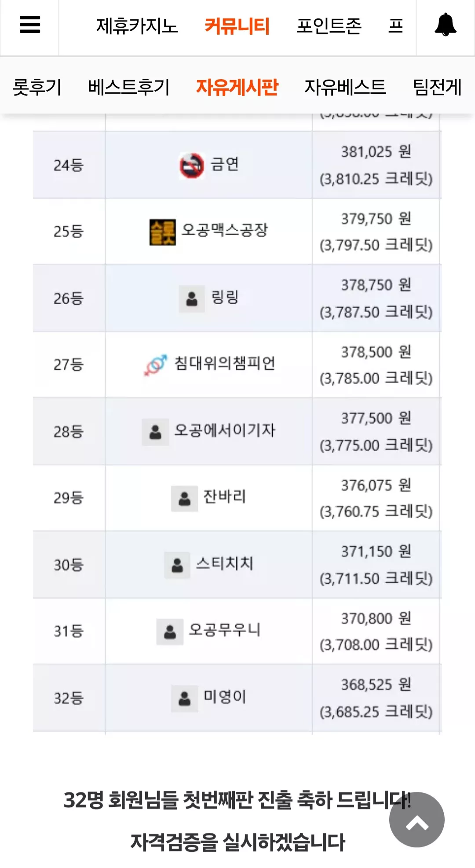Click the profile avatar beside 잔바리
Viewport: 475px width, 868px height.
[x=185, y=498]
